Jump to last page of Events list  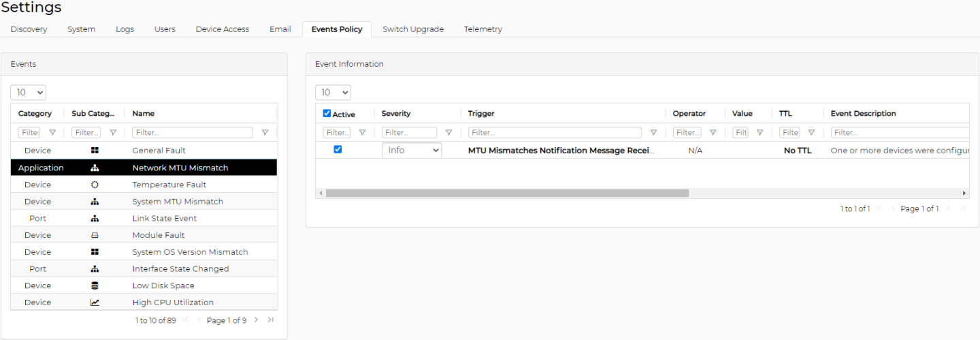270,320
